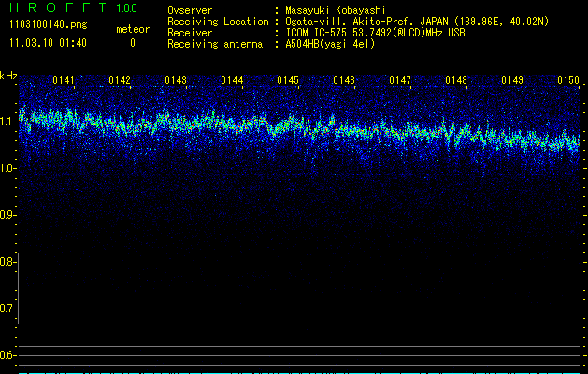This screenshot has width=588, height=374.
Task: Click the 0145 time marker
Action: [288, 81]
